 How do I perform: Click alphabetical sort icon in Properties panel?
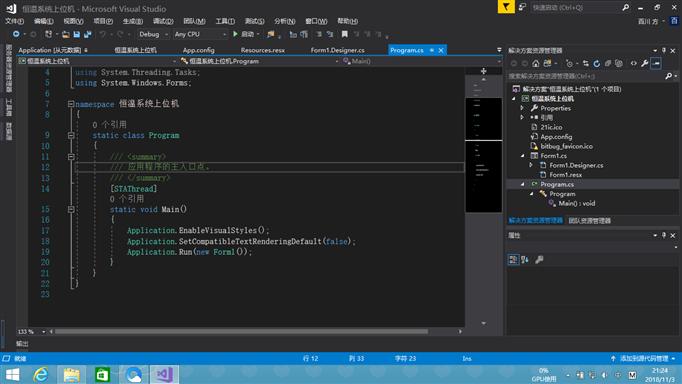click(525, 260)
